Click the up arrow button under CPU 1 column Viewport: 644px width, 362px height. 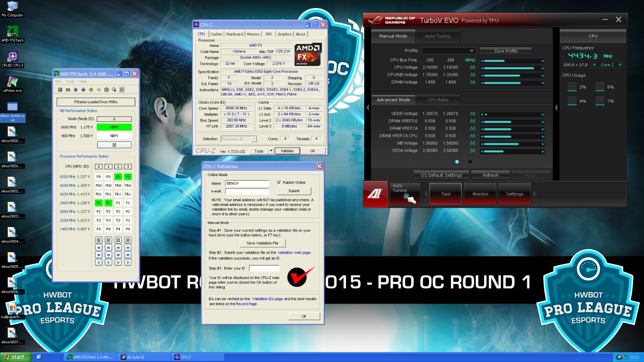point(108,247)
